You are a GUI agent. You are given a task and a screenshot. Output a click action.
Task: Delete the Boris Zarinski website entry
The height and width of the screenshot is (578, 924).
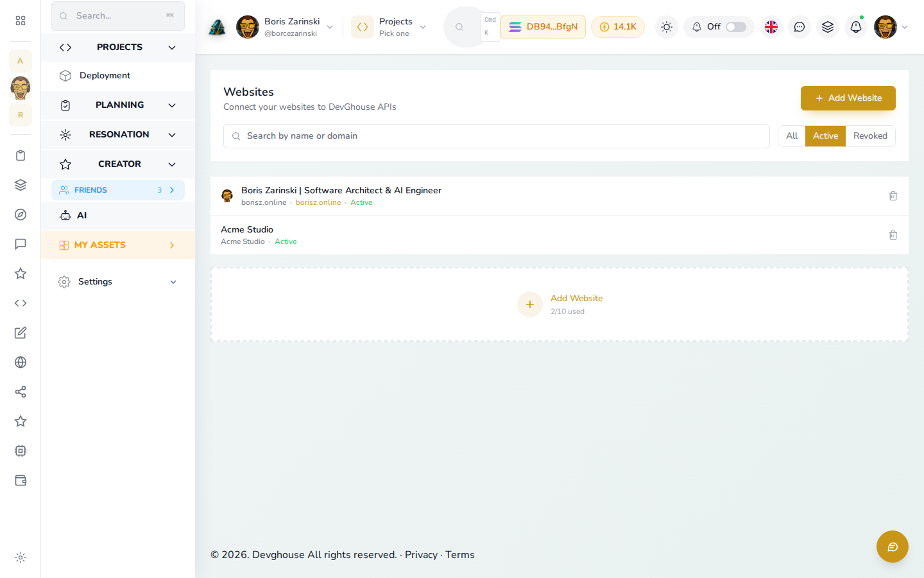coord(893,196)
